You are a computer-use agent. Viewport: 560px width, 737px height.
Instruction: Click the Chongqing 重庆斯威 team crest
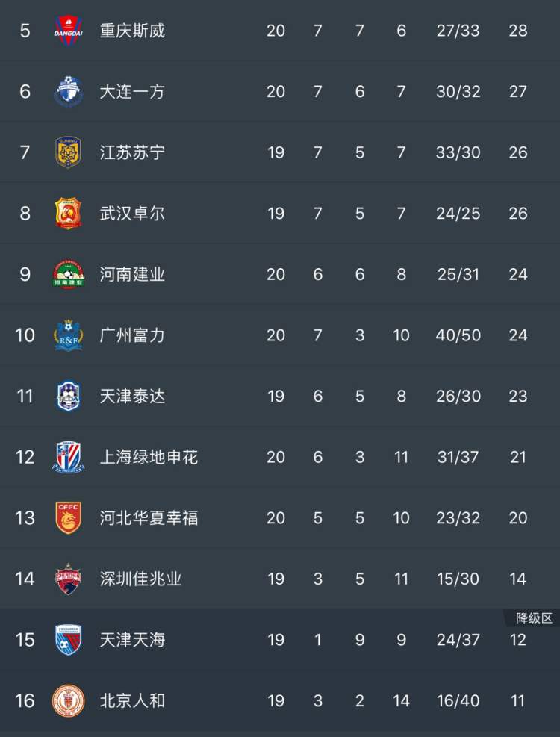69,31
